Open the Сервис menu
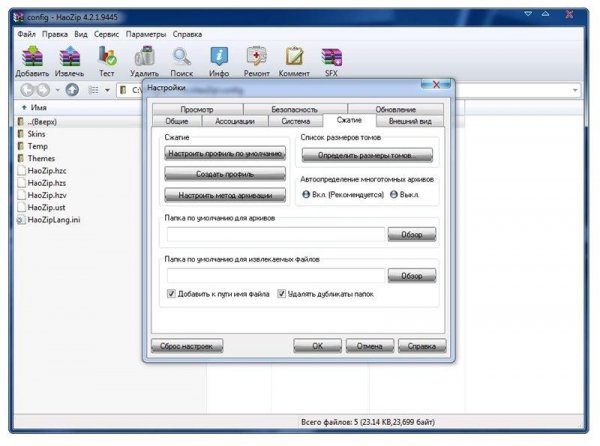The height and width of the screenshot is (446, 600). click(x=106, y=34)
